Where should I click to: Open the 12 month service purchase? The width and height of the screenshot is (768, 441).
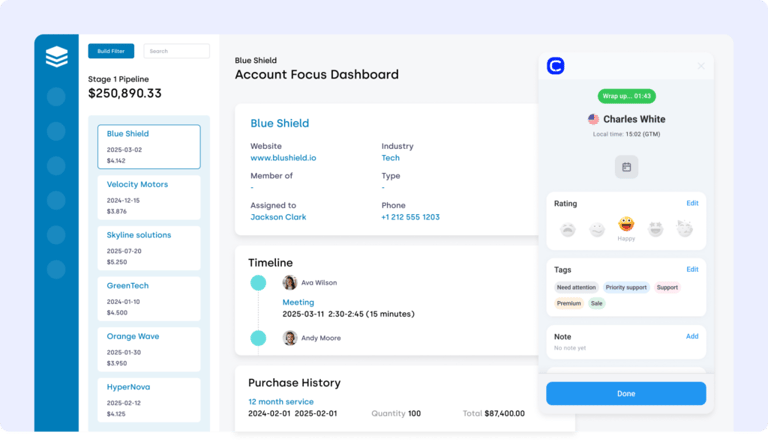tap(281, 402)
